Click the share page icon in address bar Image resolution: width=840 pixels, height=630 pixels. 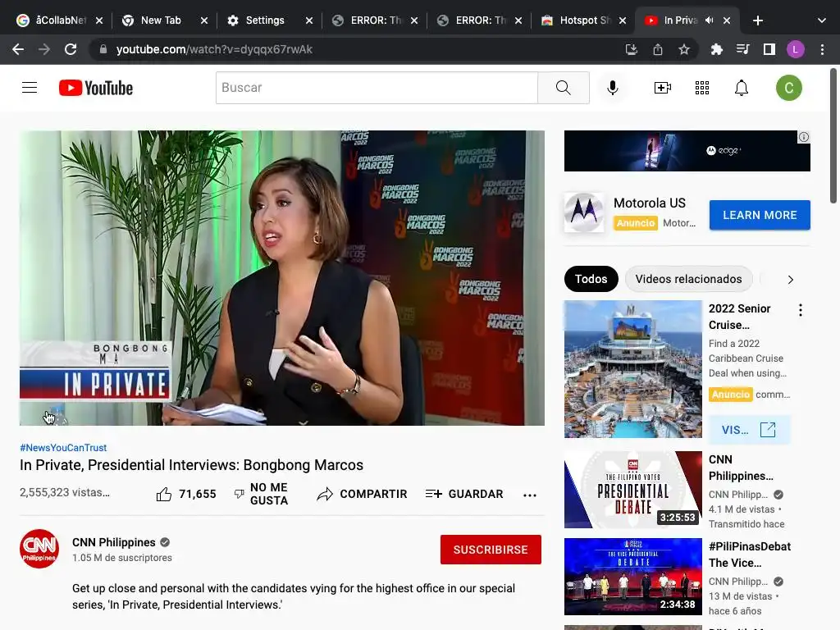coord(658,49)
